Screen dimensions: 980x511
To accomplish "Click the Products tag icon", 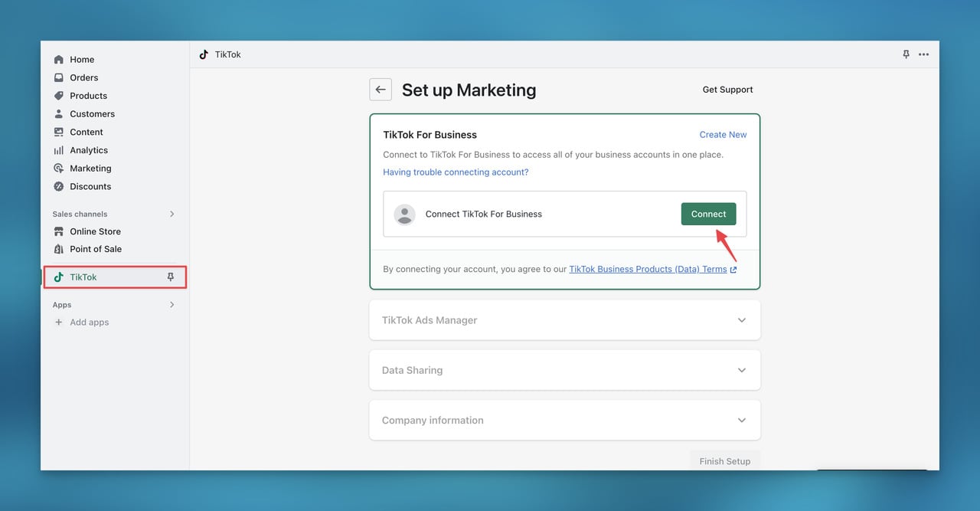I will [x=59, y=96].
